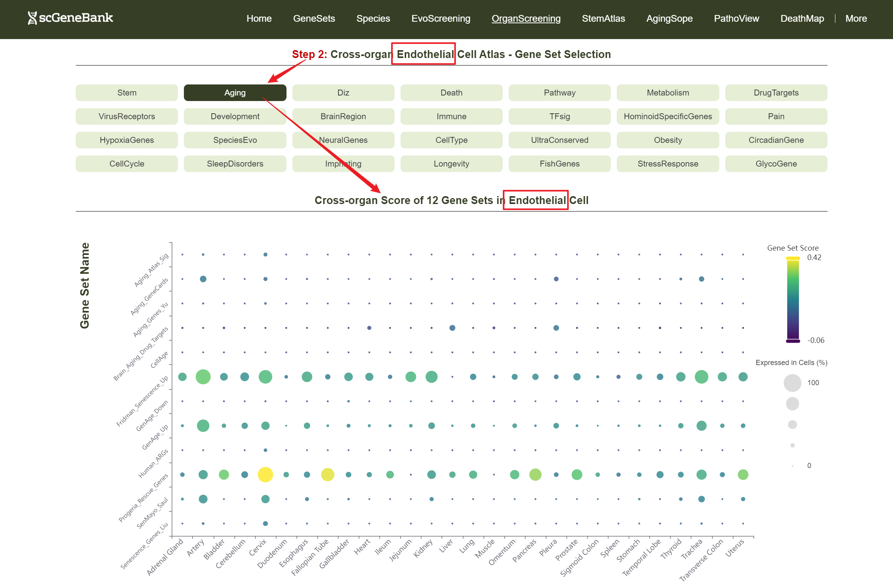
Task: Click the yellow Cervix Progeria_Rescue_Genes dot
Action: point(265,474)
